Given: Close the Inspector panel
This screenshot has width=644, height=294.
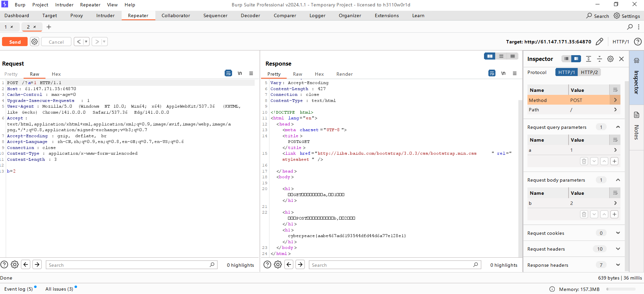Looking at the screenshot, I should (621, 59).
